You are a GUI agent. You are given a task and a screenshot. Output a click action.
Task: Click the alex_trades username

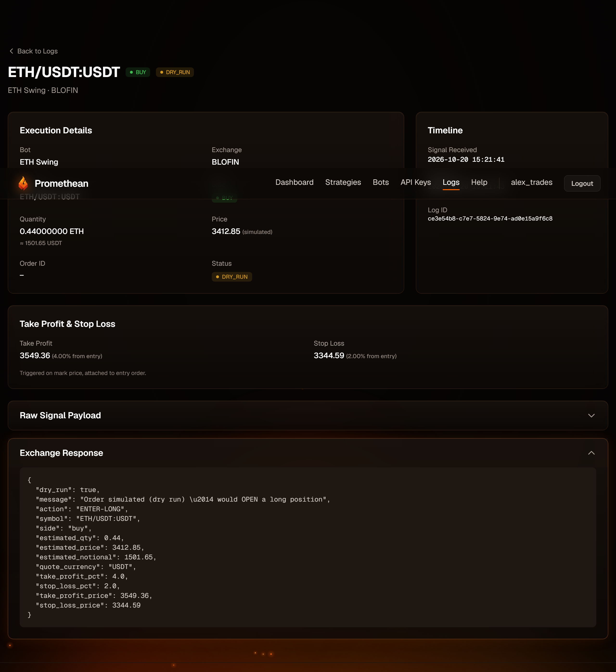click(532, 182)
